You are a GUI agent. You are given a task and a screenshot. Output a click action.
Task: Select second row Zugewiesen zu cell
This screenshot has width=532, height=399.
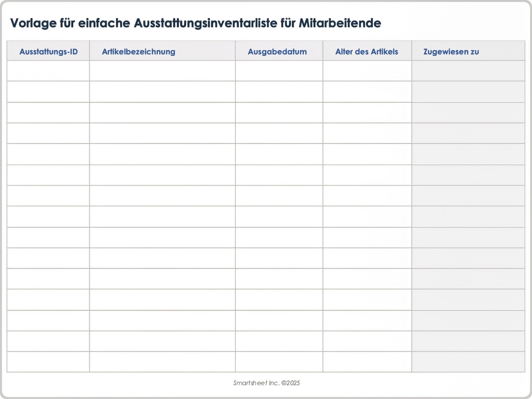coord(468,92)
